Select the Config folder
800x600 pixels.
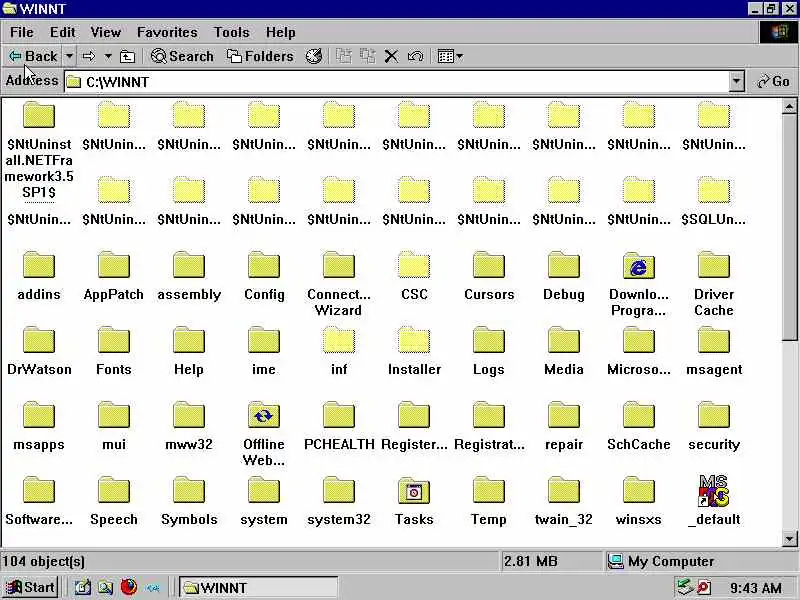pos(264,276)
